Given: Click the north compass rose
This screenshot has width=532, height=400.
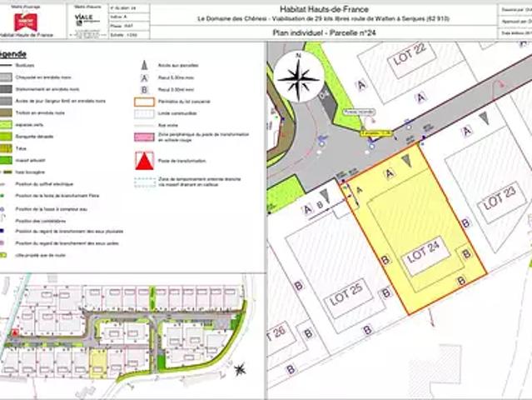Looking at the screenshot, I should [299, 77].
